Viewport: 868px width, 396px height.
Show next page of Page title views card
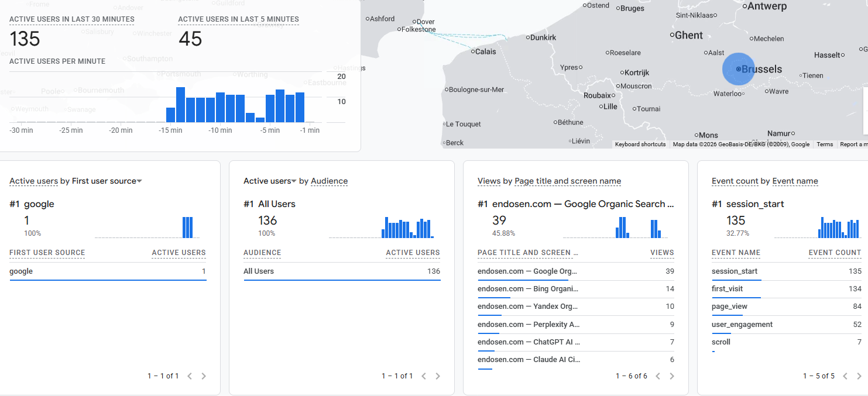pyautogui.click(x=672, y=376)
